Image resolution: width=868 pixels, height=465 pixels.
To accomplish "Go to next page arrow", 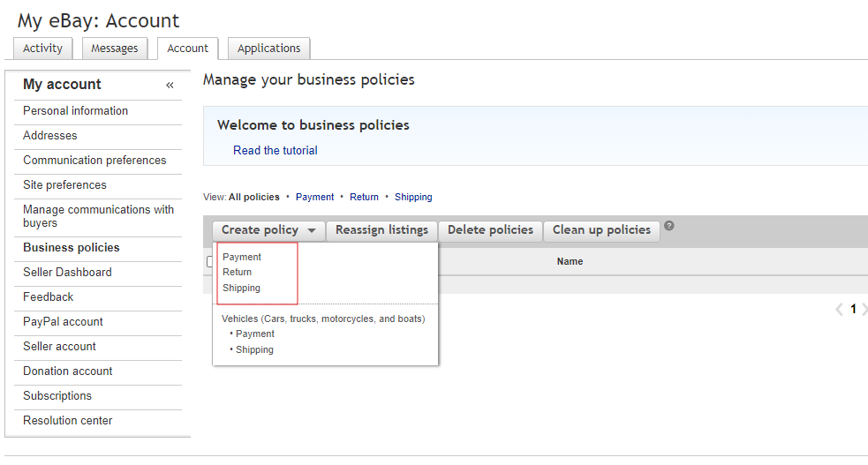I will tap(864, 309).
